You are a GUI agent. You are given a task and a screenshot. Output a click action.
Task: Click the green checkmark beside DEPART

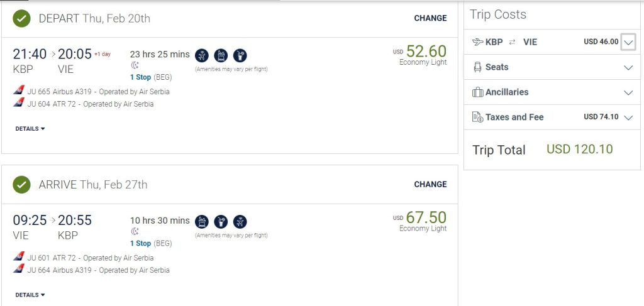click(x=22, y=18)
